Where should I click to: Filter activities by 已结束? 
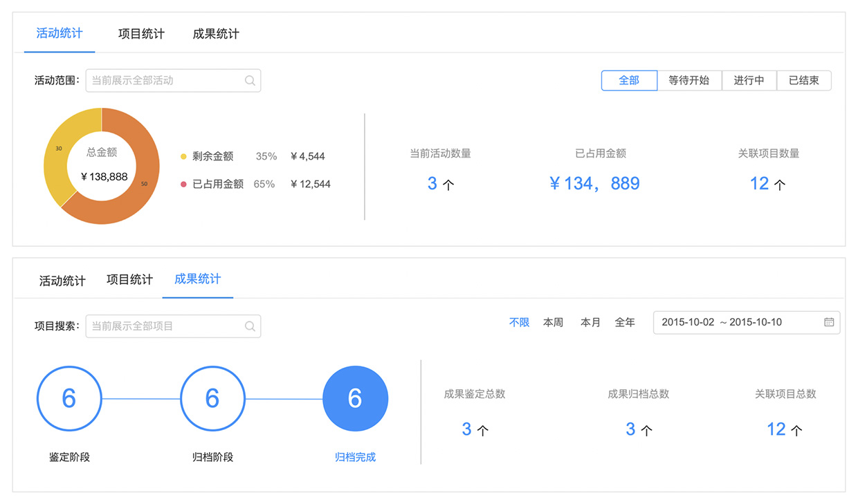[803, 81]
